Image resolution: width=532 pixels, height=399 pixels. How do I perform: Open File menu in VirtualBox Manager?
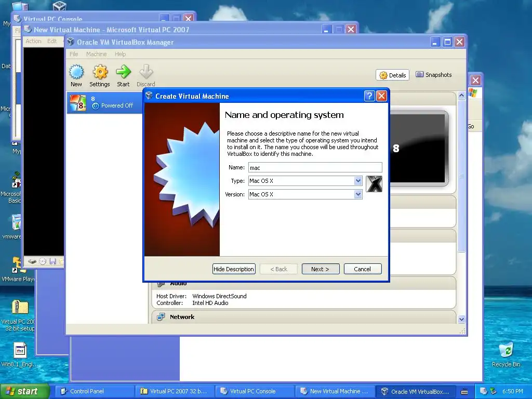point(74,54)
